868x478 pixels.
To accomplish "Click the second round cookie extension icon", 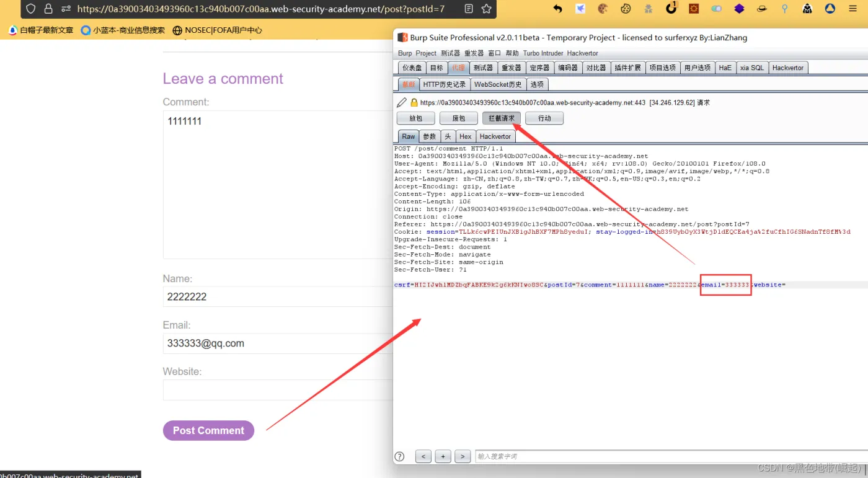I will (626, 9).
